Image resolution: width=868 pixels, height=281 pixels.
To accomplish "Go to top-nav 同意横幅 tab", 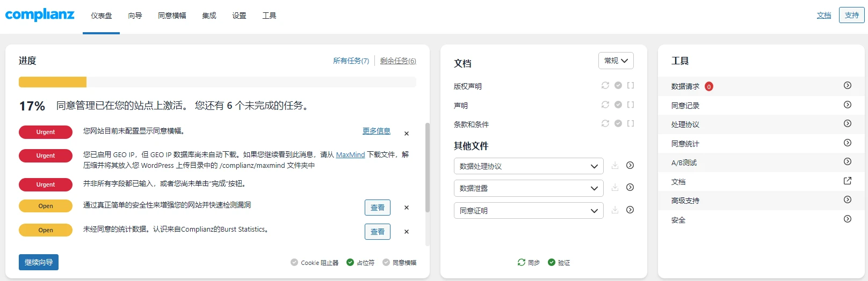I will pos(172,16).
